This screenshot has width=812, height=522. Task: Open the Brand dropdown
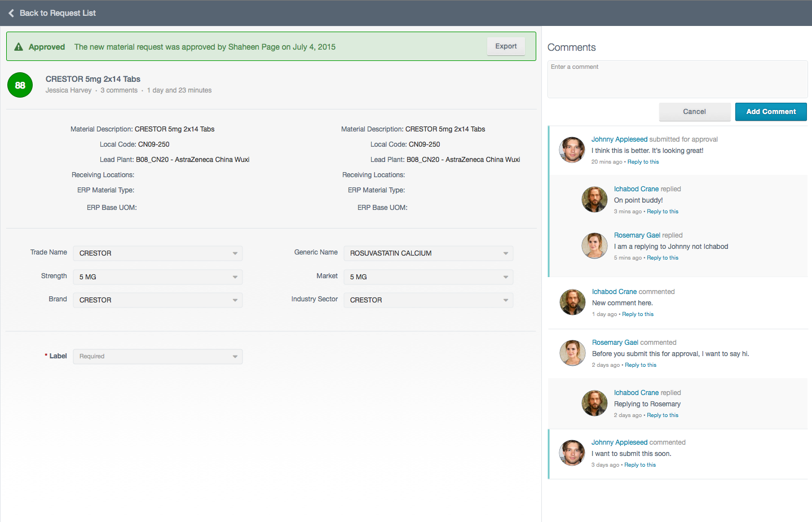[158, 300]
